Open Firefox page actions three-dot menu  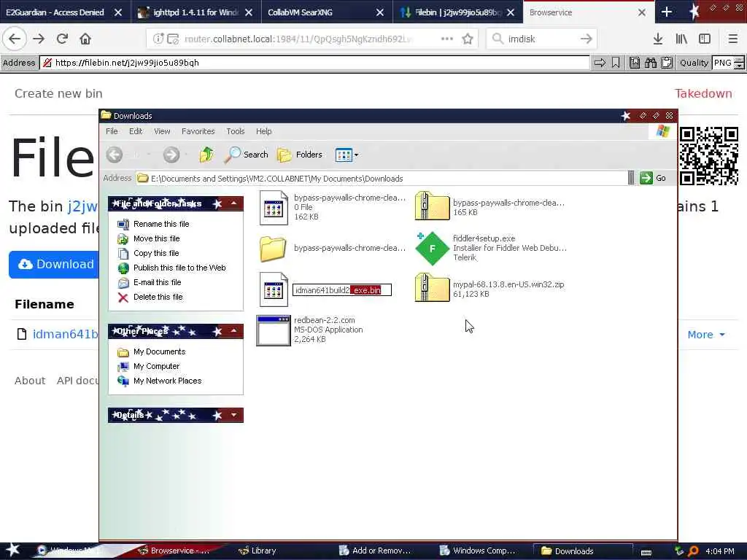(447, 39)
